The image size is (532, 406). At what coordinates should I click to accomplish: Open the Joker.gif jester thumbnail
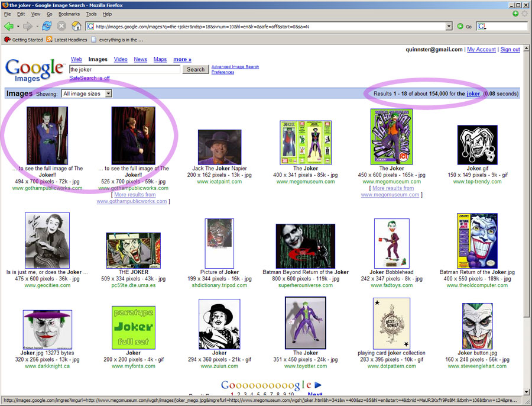tap(478, 145)
